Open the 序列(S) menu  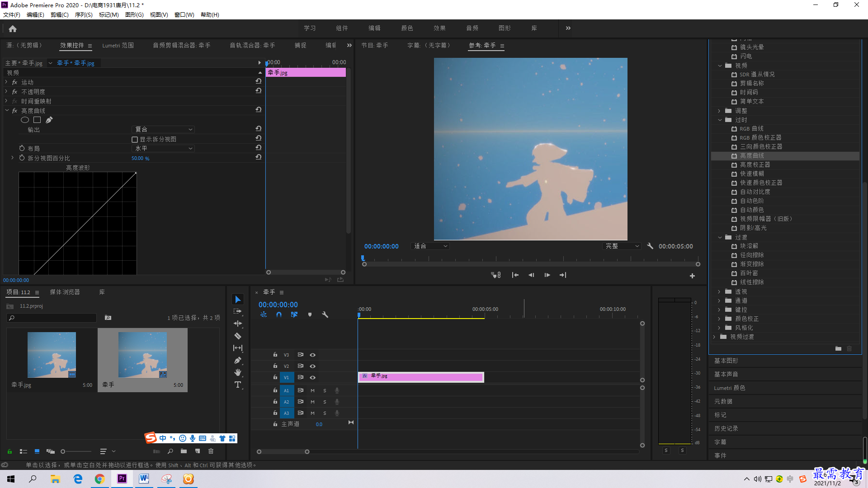(84, 14)
